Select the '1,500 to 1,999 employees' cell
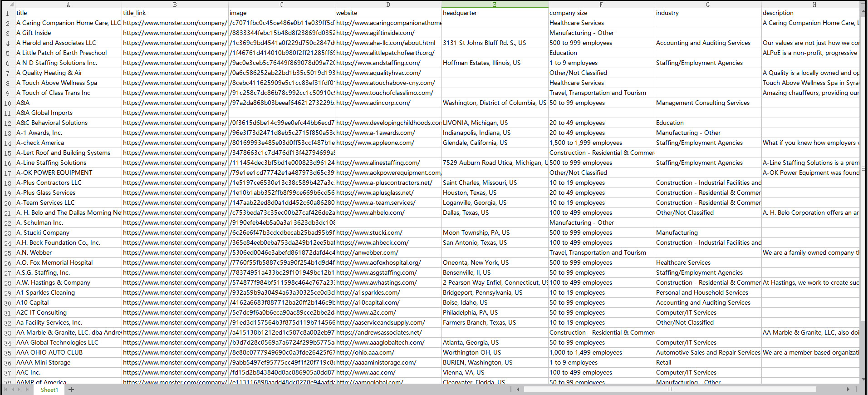868x395 pixels. (601, 143)
